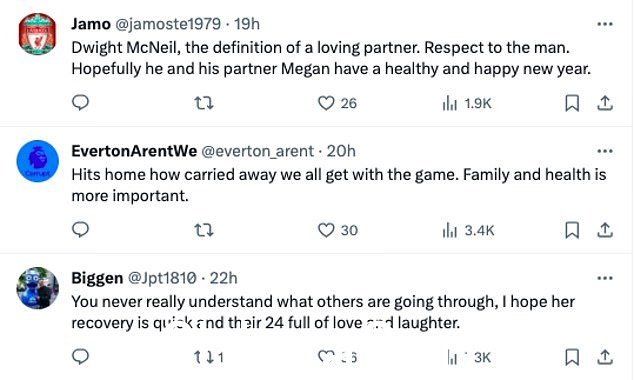Image resolution: width=634 pixels, height=380 pixels.
Task: Retweet Jamo's post about Dwight McNeil
Action: pyautogui.click(x=204, y=103)
